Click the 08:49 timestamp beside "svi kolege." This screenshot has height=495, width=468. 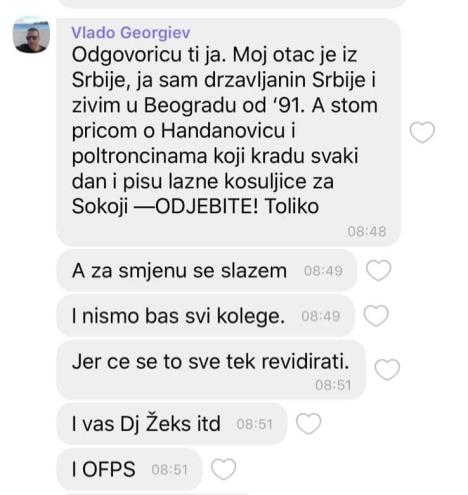tap(321, 316)
